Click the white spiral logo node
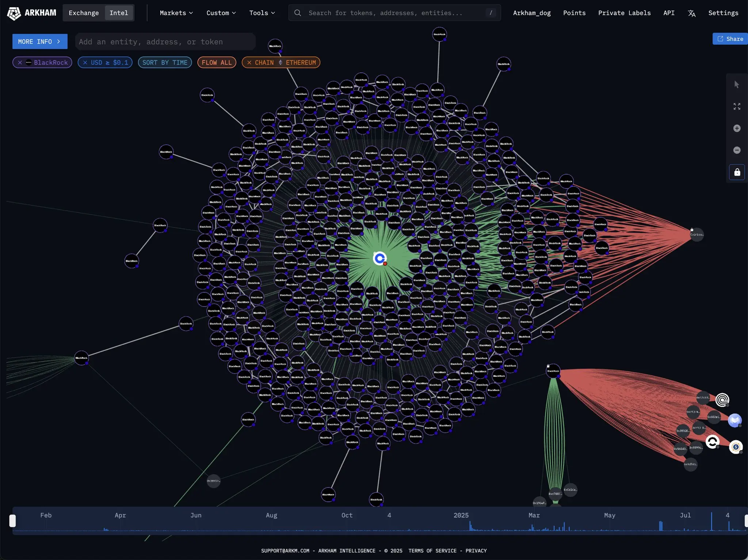The image size is (748, 560). 722,400
